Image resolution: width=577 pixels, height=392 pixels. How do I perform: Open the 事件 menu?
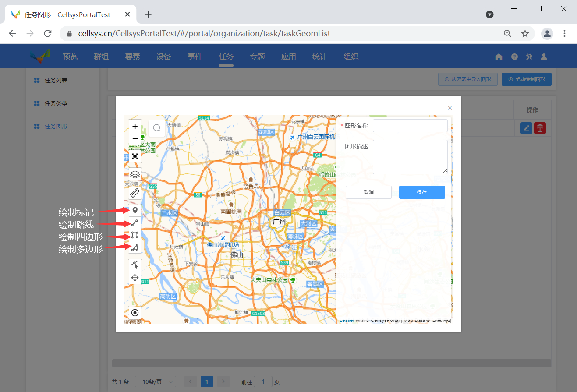click(x=195, y=57)
